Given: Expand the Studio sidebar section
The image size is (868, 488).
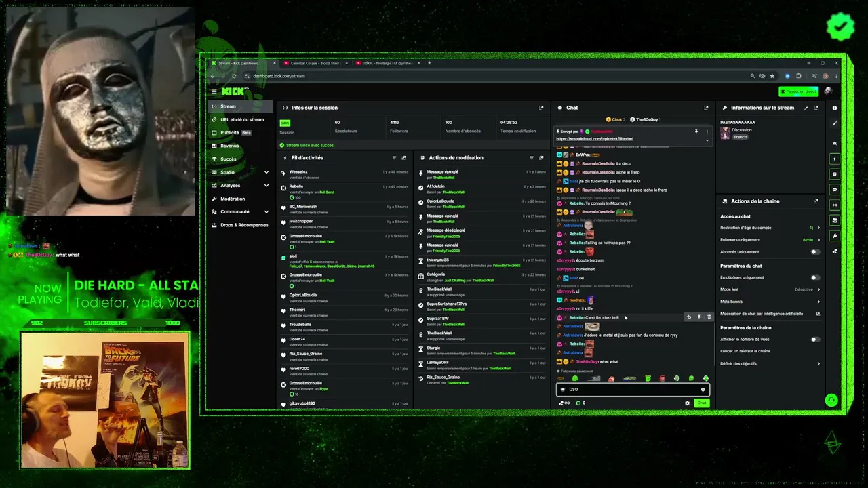Looking at the screenshot, I should (x=266, y=172).
